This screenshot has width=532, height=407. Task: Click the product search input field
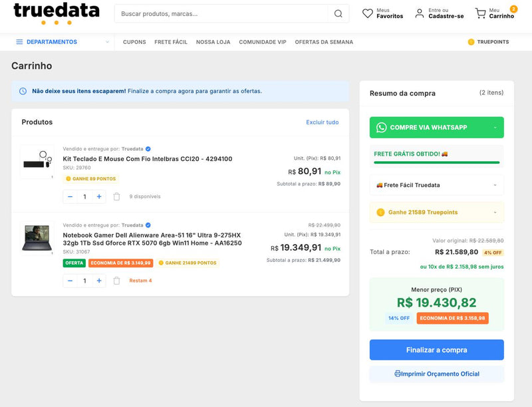(223, 13)
